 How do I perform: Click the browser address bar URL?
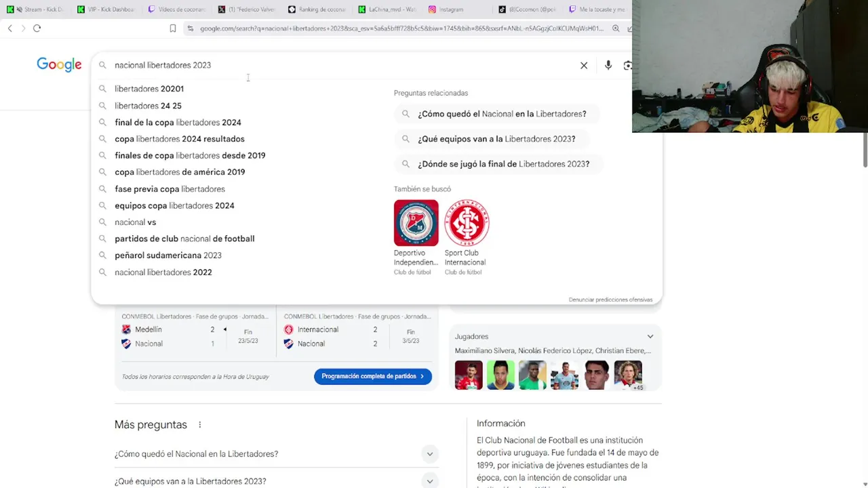(401, 28)
